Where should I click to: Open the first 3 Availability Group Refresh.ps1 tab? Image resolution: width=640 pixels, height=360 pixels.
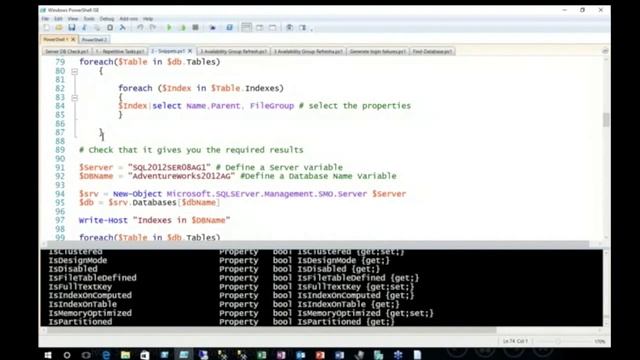[x=233, y=52]
